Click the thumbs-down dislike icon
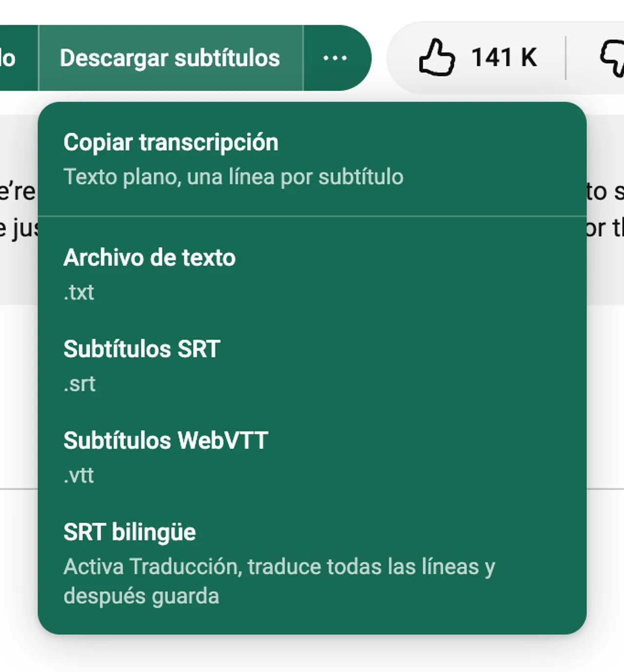 (612, 59)
